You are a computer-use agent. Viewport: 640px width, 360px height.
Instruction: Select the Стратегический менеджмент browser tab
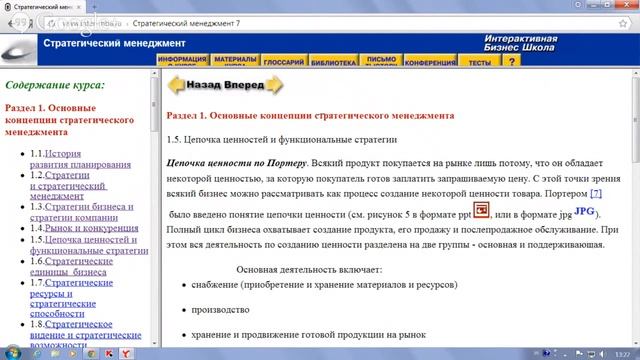point(42,7)
